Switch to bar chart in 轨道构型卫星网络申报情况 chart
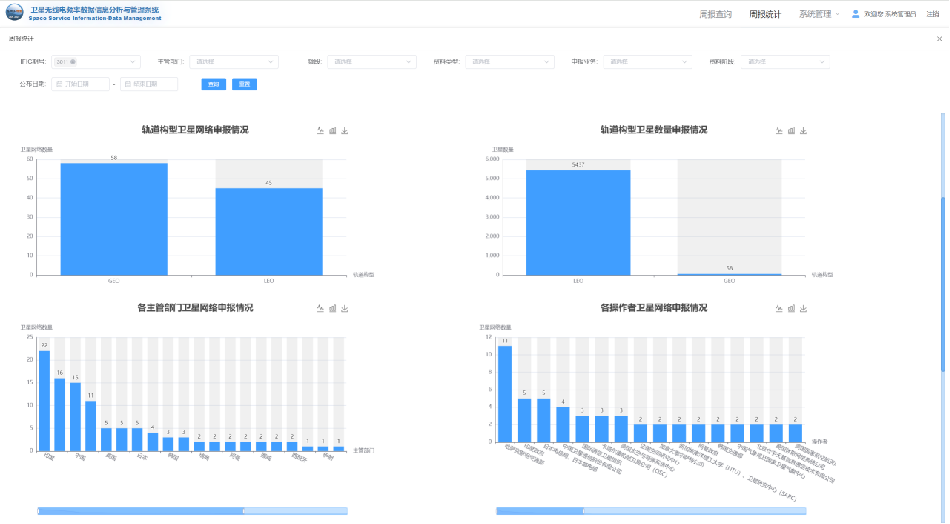This screenshot has width=950, height=524. [332, 130]
